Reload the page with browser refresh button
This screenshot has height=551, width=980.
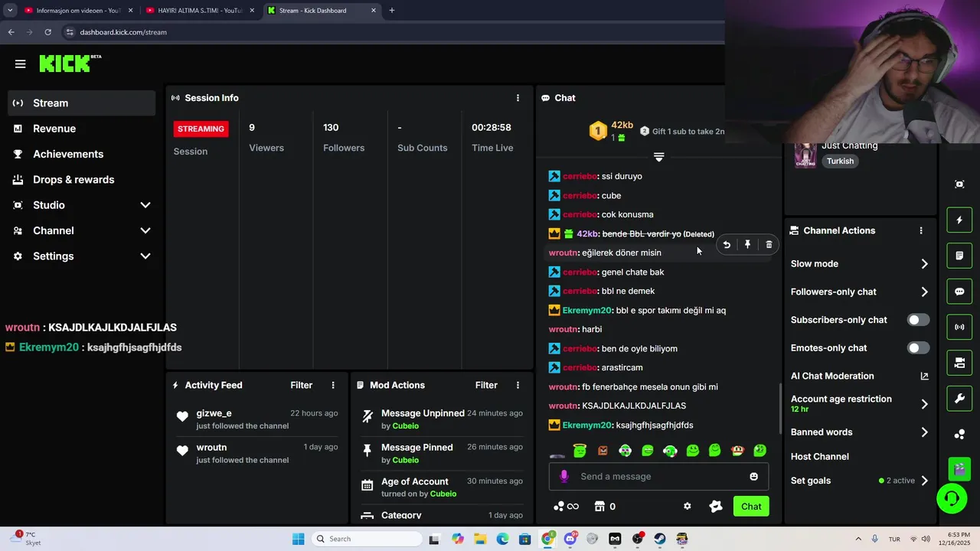click(x=47, y=32)
